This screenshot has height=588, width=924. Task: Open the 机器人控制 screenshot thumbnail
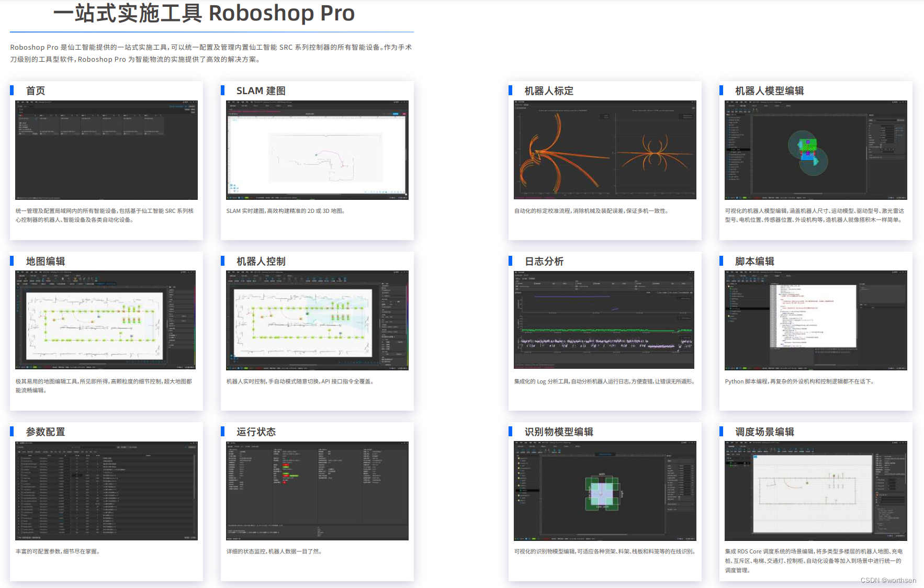coord(317,320)
